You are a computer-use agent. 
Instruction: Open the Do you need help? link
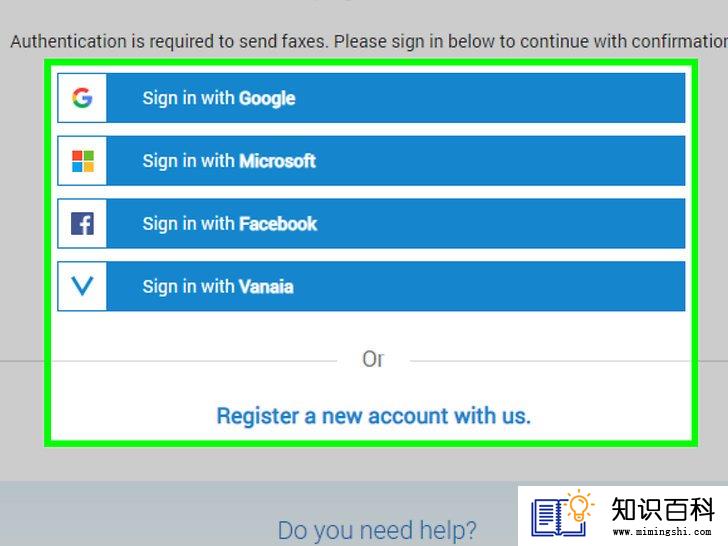377,530
